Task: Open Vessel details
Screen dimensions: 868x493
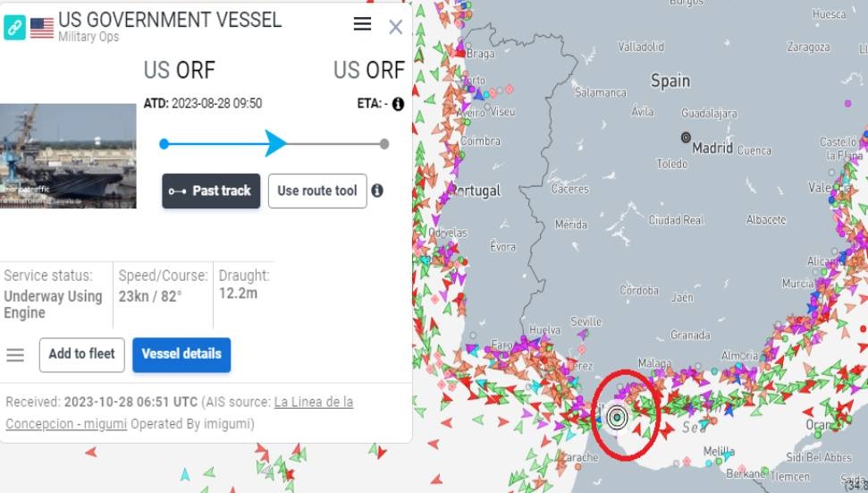Action: pyautogui.click(x=181, y=354)
